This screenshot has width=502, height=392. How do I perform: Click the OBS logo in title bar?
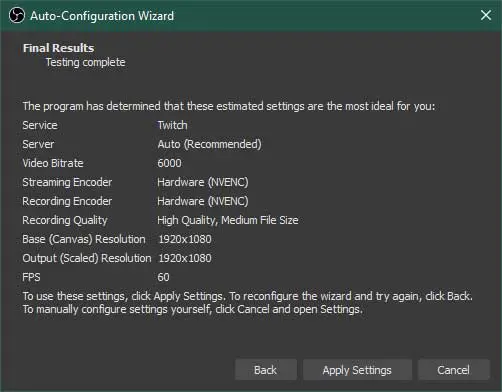click(x=17, y=15)
